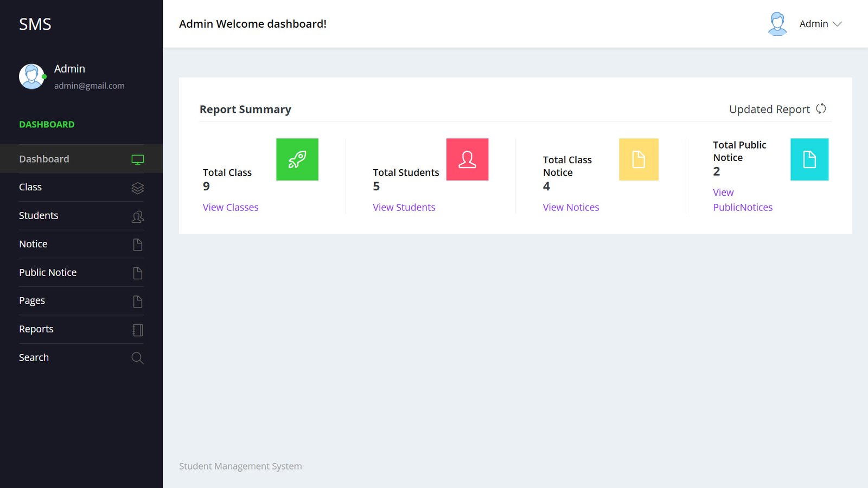
Task: Click the Total Public Notice count 2
Action: tap(717, 171)
